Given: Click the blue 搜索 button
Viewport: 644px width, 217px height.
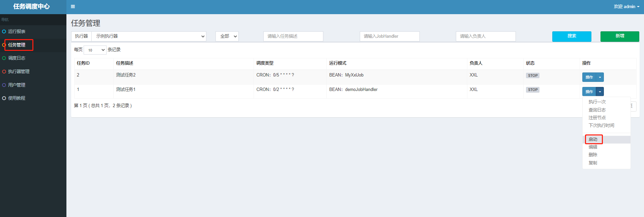Looking at the screenshot, I should (x=572, y=36).
